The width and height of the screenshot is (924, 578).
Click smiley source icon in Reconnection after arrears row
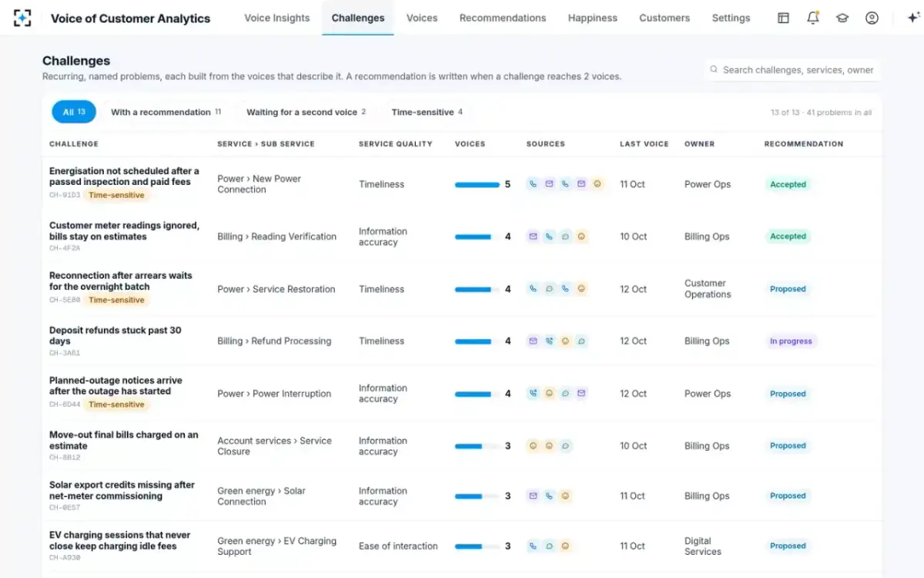pos(581,289)
